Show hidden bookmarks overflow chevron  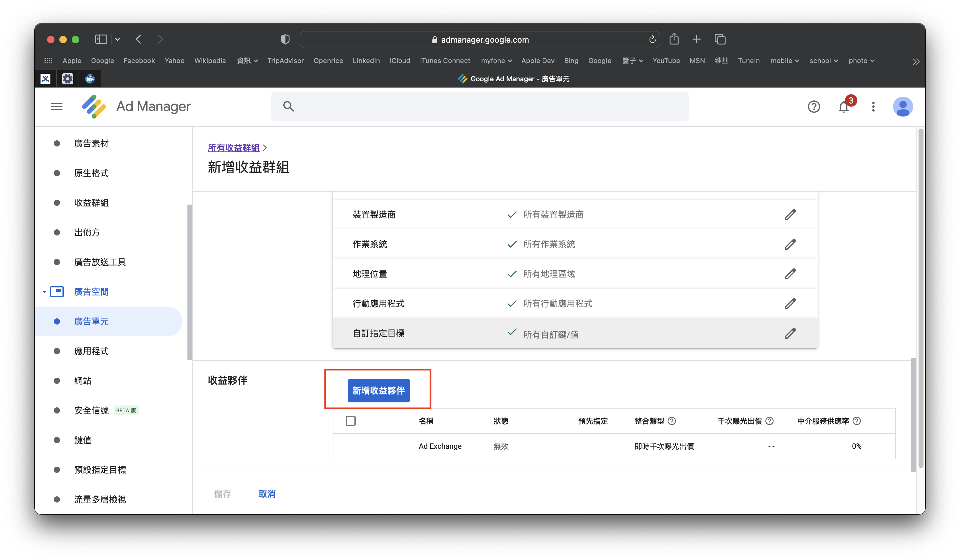coord(916,62)
